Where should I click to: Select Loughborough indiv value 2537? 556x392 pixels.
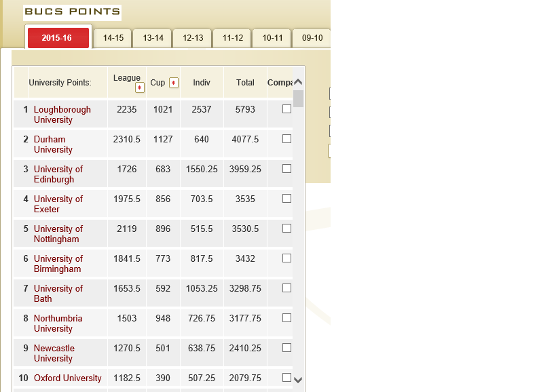[202, 109]
